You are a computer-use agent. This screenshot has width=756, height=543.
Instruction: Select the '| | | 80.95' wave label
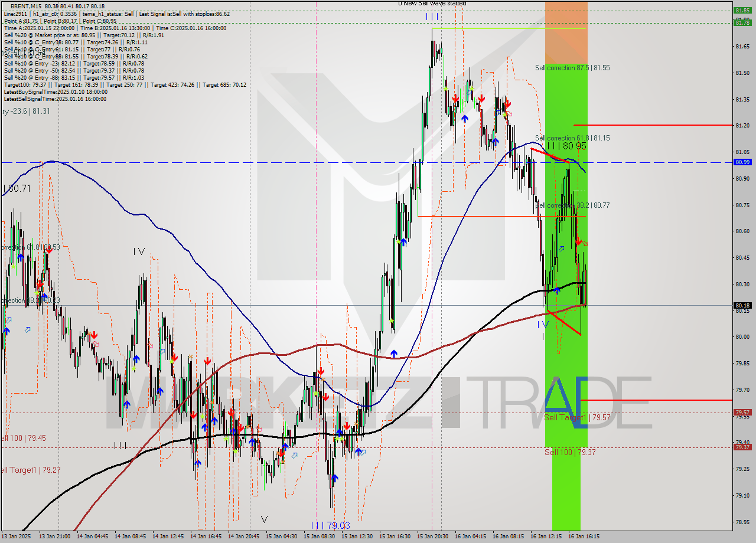566,146
